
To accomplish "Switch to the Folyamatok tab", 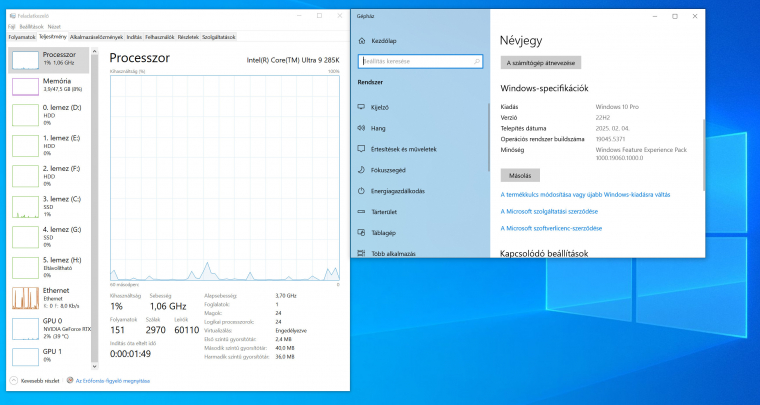I will pyautogui.click(x=22, y=37).
